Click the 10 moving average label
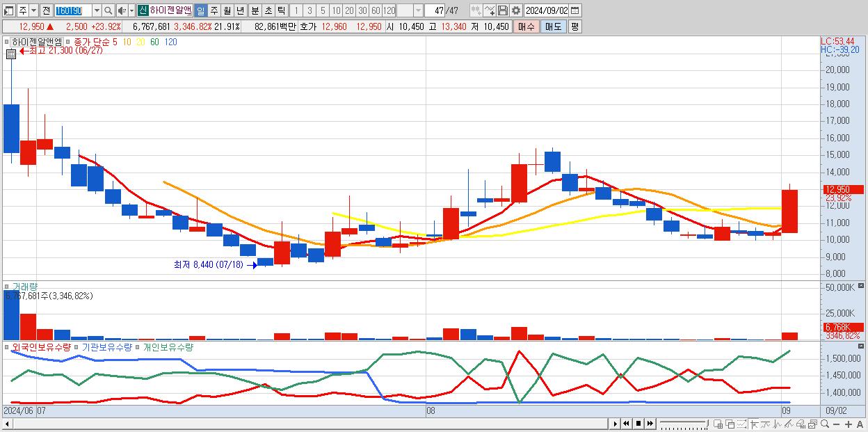 pos(127,42)
